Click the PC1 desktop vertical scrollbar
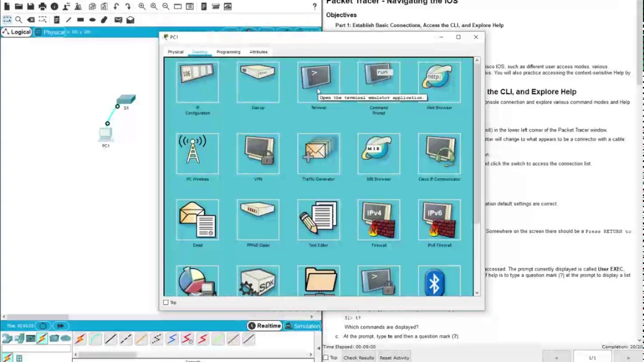The width and height of the screenshot is (644, 362). [x=476, y=176]
